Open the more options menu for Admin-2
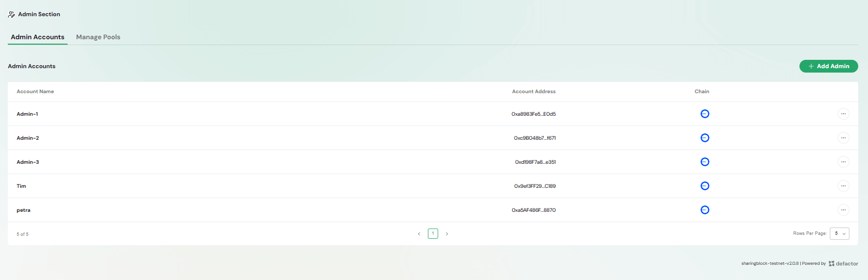Image resolution: width=868 pixels, height=280 pixels. click(x=843, y=138)
